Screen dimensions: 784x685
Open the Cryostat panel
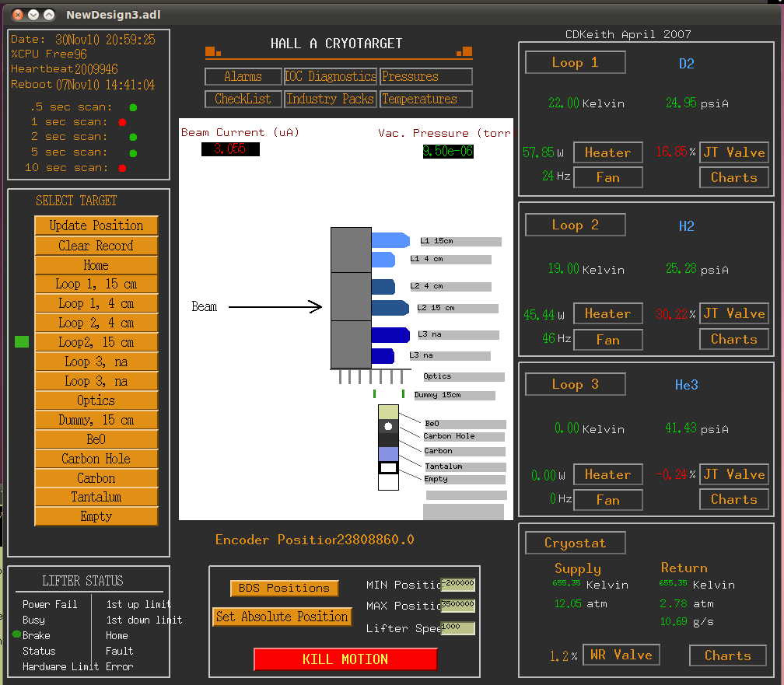point(575,543)
